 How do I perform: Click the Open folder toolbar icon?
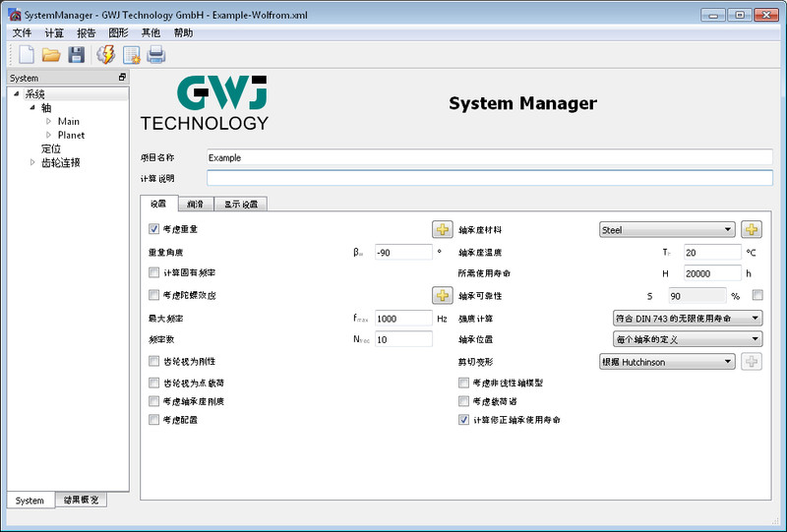(x=51, y=55)
